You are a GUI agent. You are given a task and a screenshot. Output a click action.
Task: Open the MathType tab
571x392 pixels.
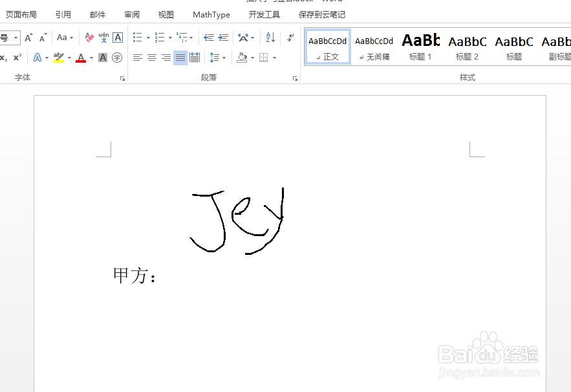click(x=211, y=14)
